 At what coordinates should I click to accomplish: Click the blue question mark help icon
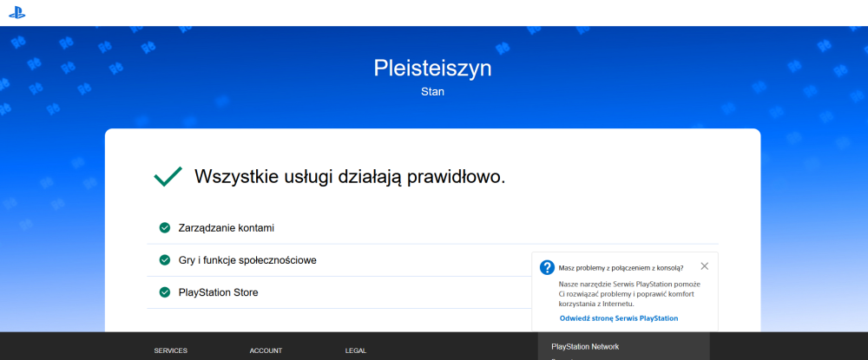(547, 267)
